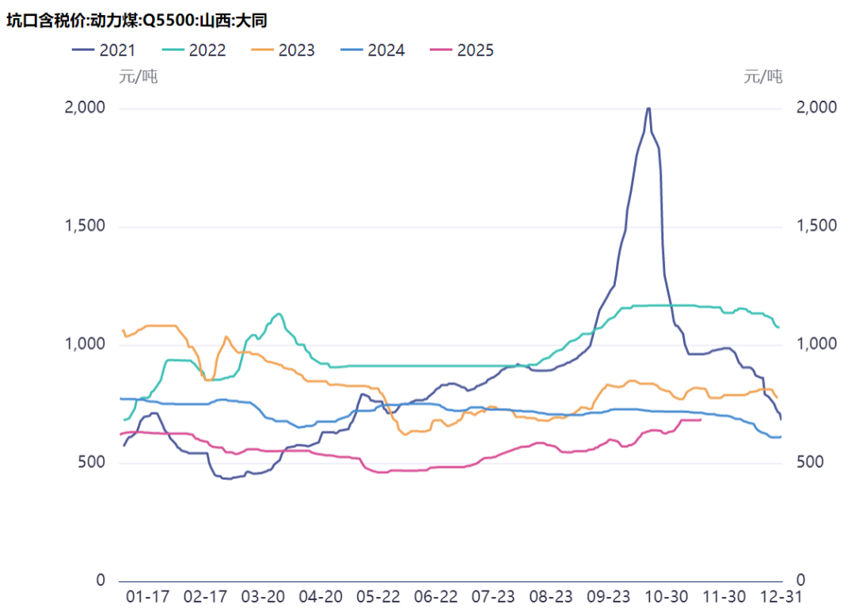Select the 01-17 x-axis date label

coord(146,596)
